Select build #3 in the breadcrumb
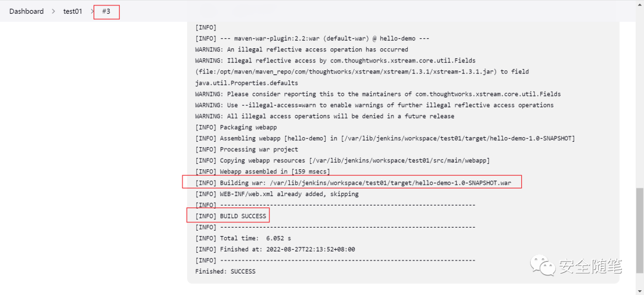Image resolution: width=644 pixels, height=295 pixels. pyautogui.click(x=106, y=11)
